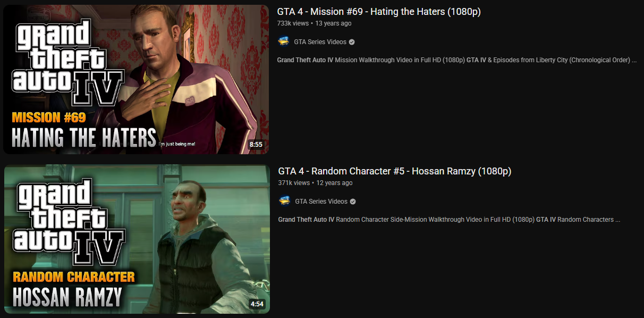The width and height of the screenshot is (644, 318).
Task: Click the 371k views text
Action: [x=294, y=183]
